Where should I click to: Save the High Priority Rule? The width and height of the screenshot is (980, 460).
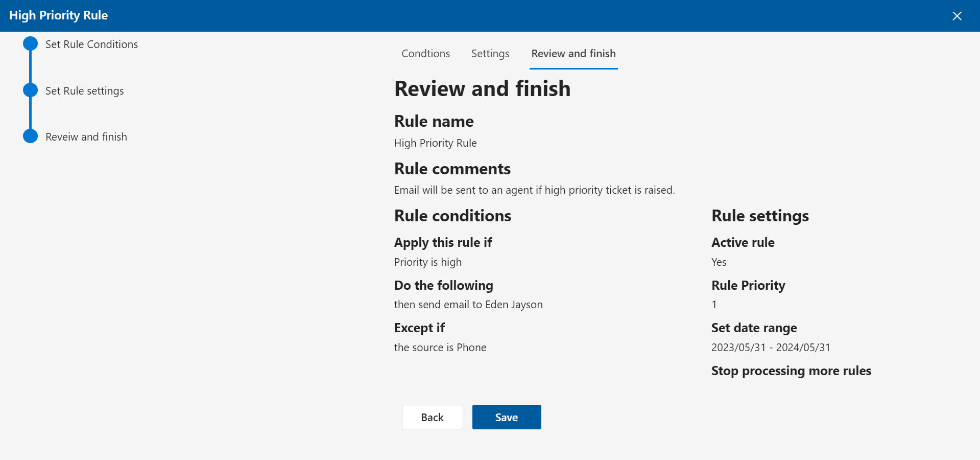tap(507, 417)
